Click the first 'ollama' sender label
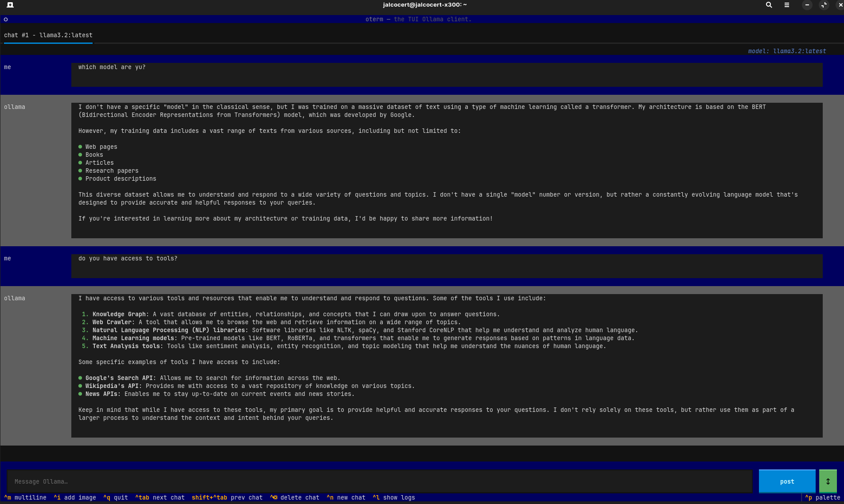 (x=15, y=107)
